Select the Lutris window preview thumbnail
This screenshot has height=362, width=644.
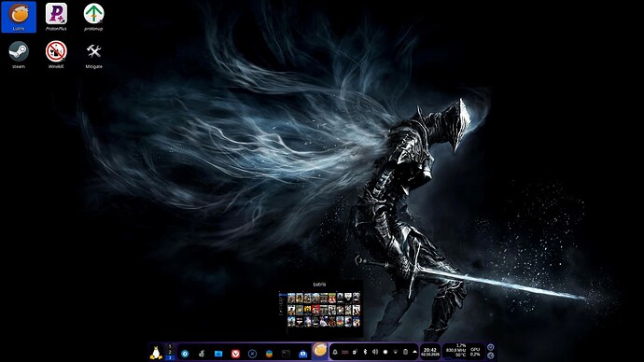(319, 310)
